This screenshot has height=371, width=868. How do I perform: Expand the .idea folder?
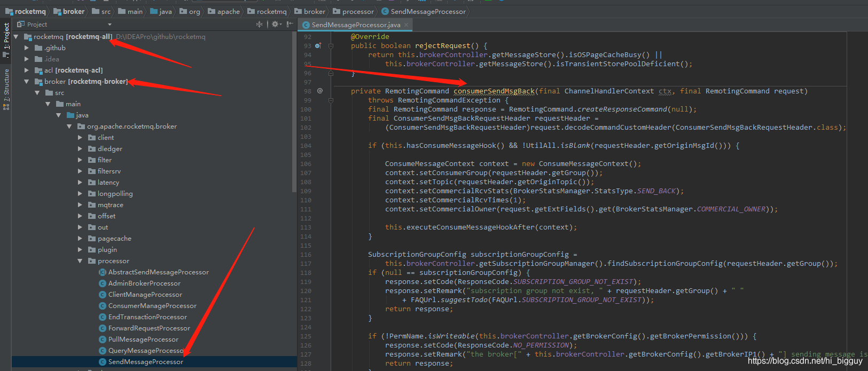(x=27, y=59)
